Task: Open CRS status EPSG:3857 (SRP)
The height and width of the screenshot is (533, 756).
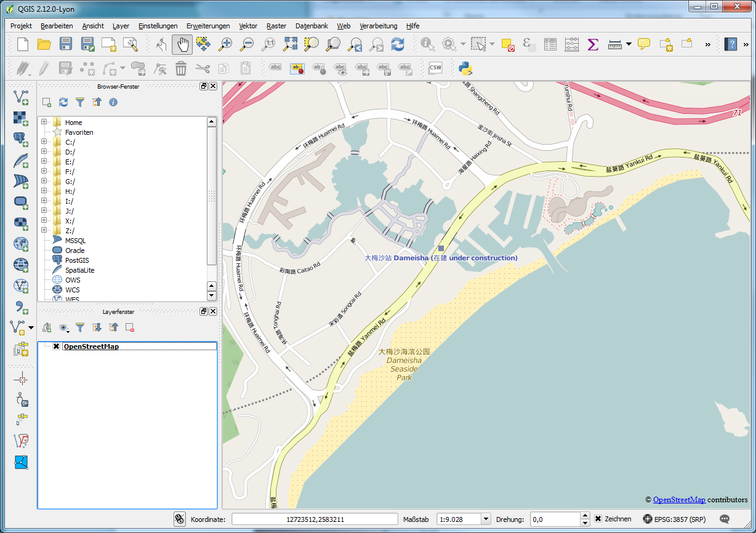Action: 675,519
